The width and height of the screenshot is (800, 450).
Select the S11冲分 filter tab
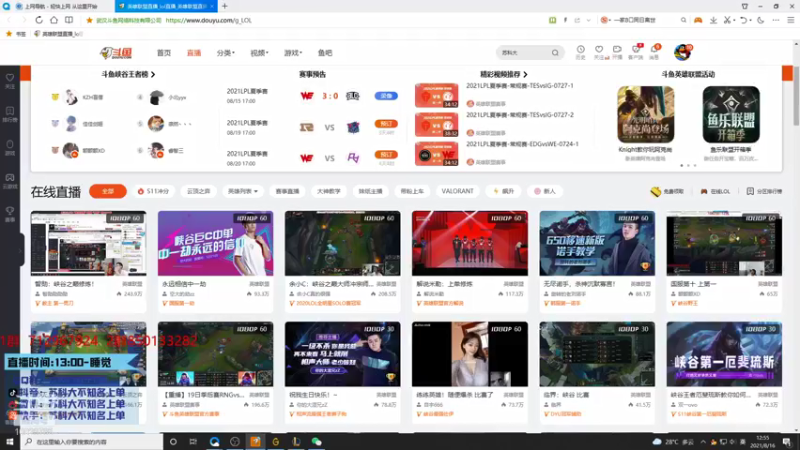pyautogui.click(x=153, y=191)
